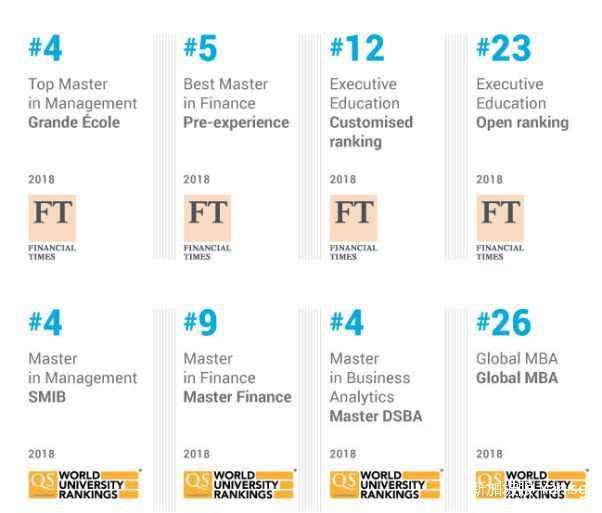Open the SMIB Master in Management text
Image resolution: width=602 pixels, height=513 pixels.
pos(48,397)
